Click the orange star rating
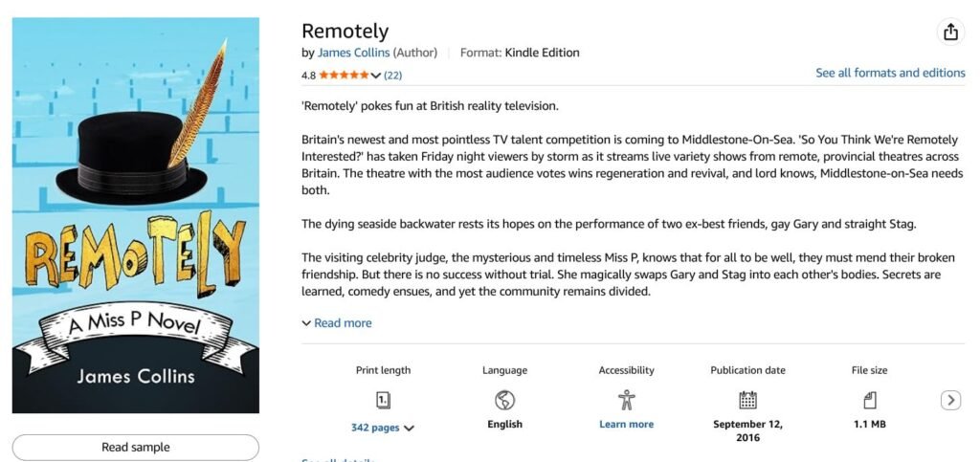Image resolution: width=980 pixels, height=462 pixels. pos(344,76)
